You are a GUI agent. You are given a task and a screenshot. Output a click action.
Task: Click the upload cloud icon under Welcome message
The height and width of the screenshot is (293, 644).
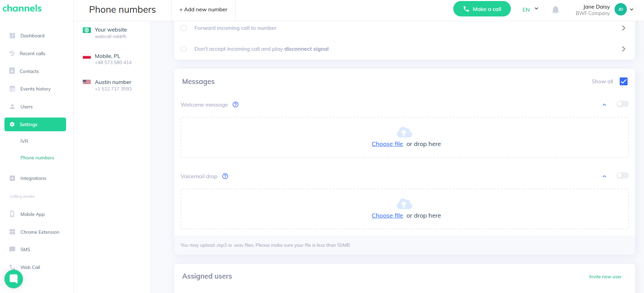(404, 132)
